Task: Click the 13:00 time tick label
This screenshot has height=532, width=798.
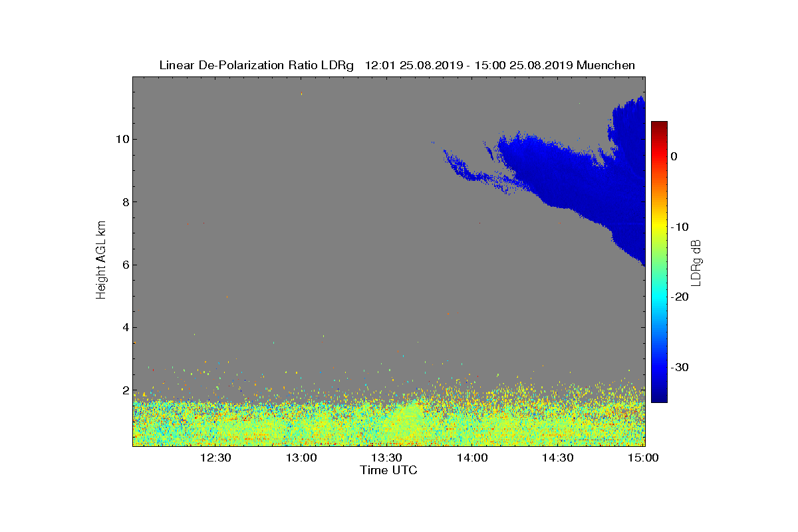Action: (301, 458)
